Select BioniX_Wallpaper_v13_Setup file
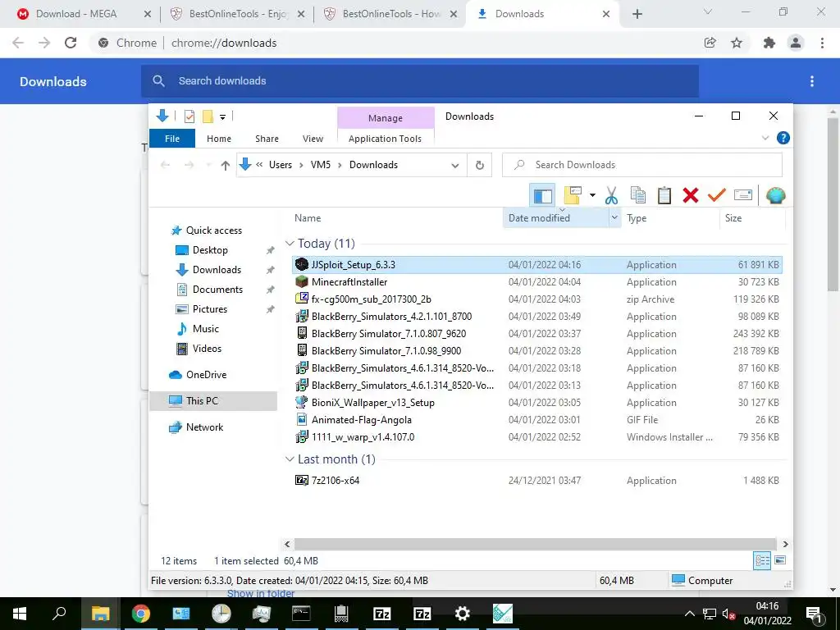 (536, 402)
